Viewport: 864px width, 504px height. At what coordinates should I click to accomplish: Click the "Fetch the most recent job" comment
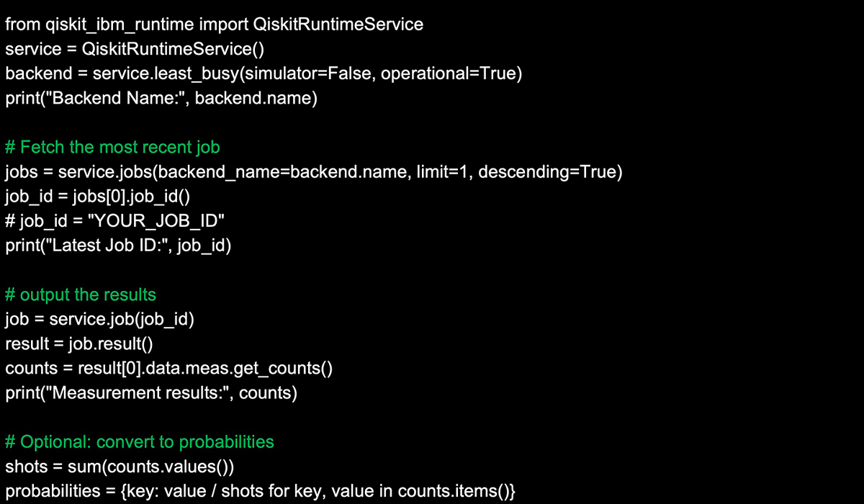112,148
